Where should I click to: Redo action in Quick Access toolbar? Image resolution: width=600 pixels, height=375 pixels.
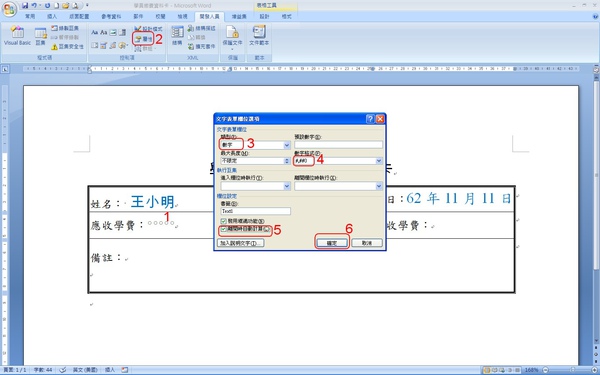click(x=47, y=5)
